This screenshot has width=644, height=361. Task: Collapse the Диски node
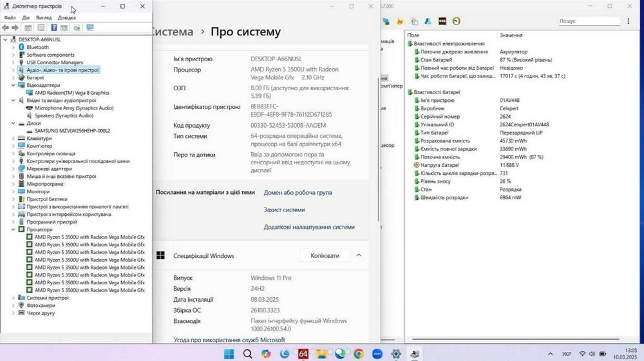(13, 123)
